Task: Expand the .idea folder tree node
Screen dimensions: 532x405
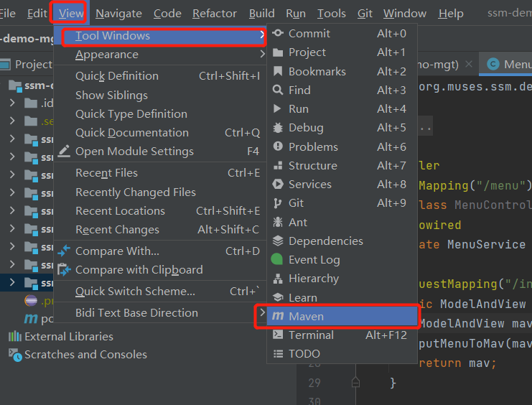Action: pos(12,103)
